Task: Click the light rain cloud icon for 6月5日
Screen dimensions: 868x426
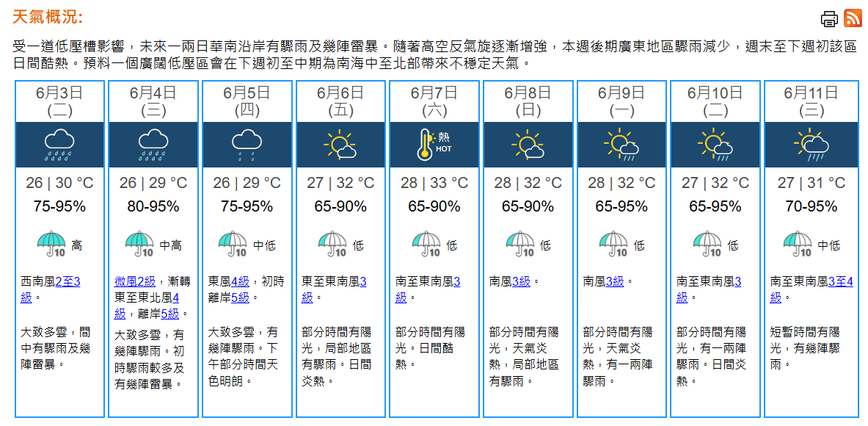Action: point(247,145)
